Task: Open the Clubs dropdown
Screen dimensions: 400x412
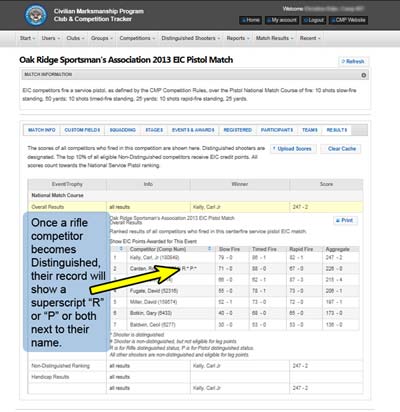Action: pyautogui.click(x=75, y=38)
